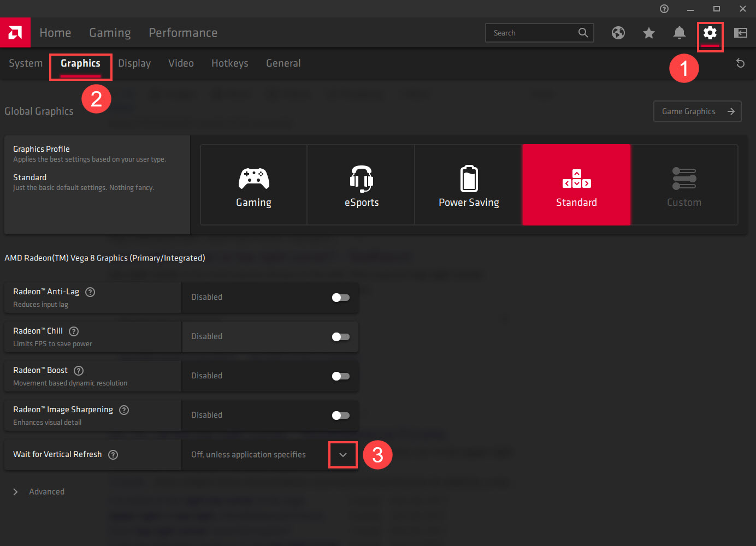Open settings gear icon
This screenshot has width=756, height=546.
[x=710, y=33]
